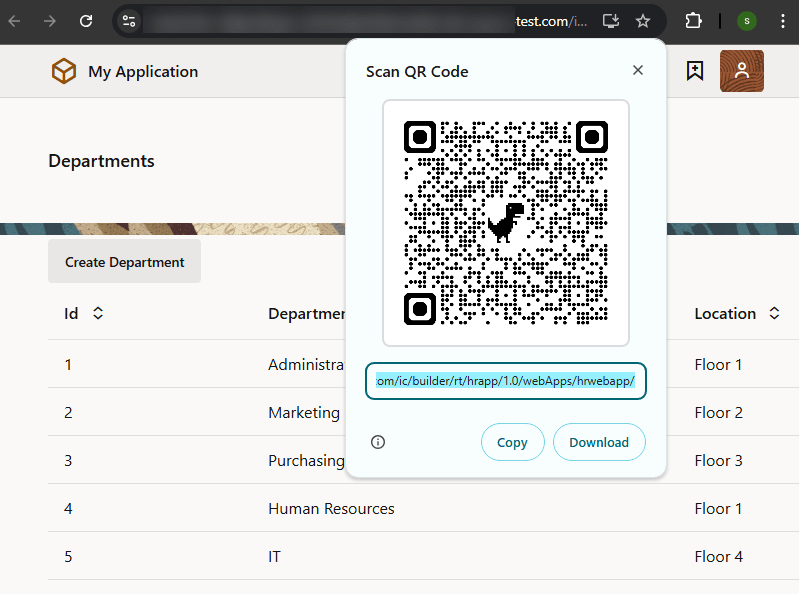Click the Id column header label

[x=71, y=313]
